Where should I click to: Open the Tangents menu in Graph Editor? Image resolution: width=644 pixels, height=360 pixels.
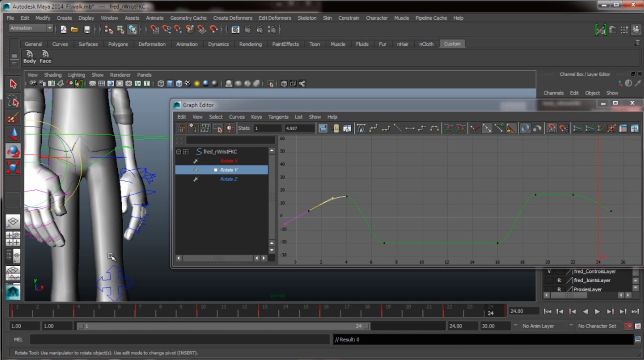[278, 117]
